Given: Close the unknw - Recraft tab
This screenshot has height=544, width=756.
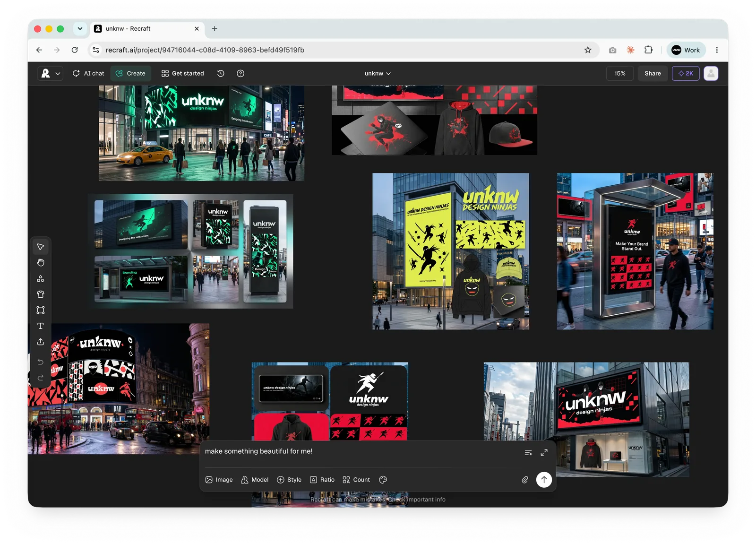Looking at the screenshot, I should (197, 29).
